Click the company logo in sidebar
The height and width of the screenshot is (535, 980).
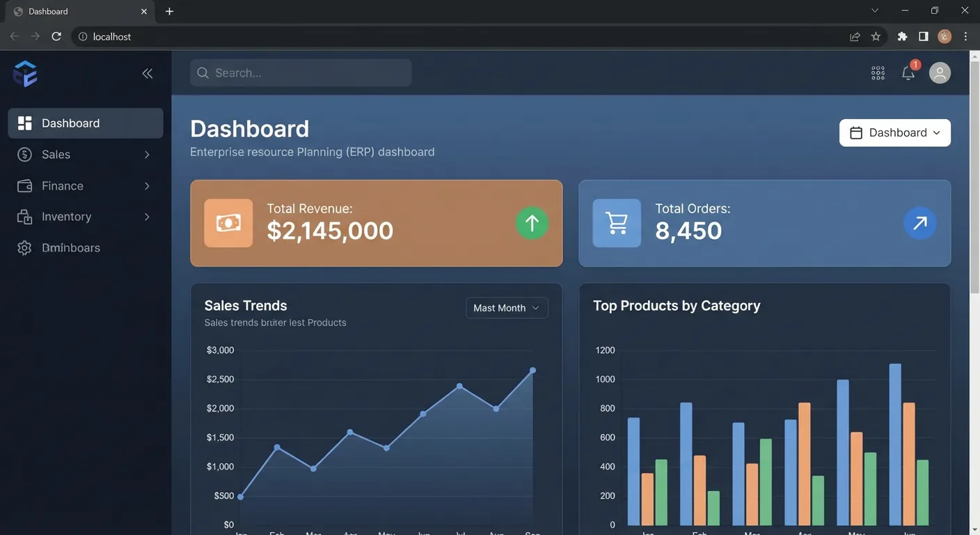click(x=25, y=73)
